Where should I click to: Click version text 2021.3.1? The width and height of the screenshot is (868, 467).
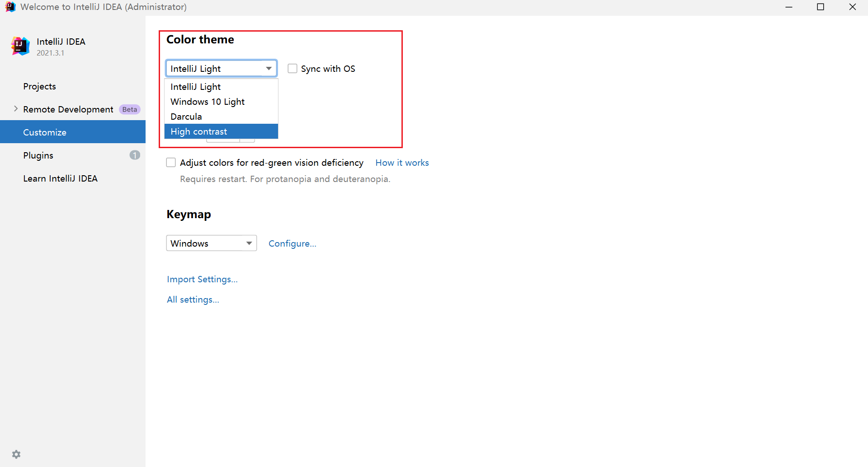[50, 53]
